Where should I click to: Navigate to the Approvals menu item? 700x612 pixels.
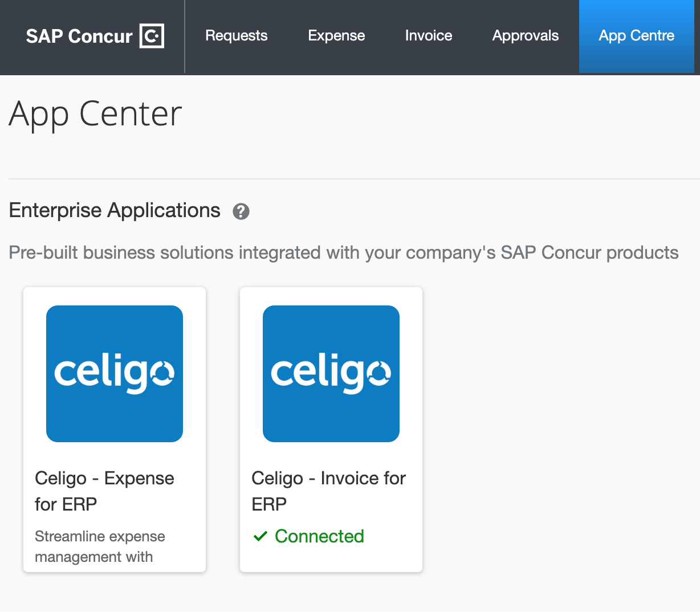pyautogui.click(x=526, y=35)
